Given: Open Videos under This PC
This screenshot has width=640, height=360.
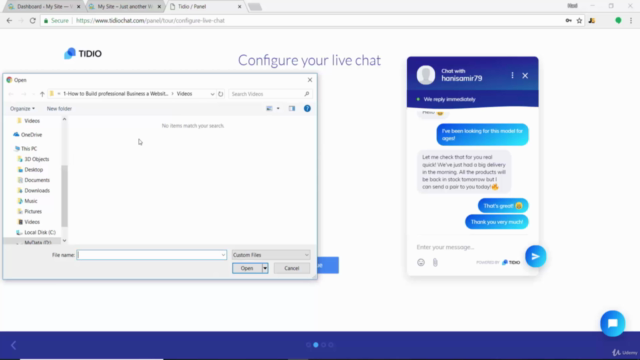Looking at the screenshot, I should [29, 222].
